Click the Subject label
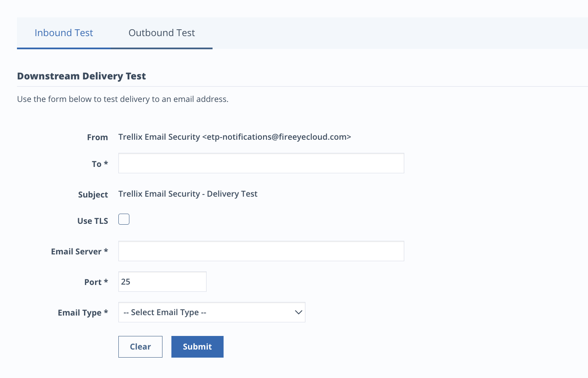 (93, 195)
